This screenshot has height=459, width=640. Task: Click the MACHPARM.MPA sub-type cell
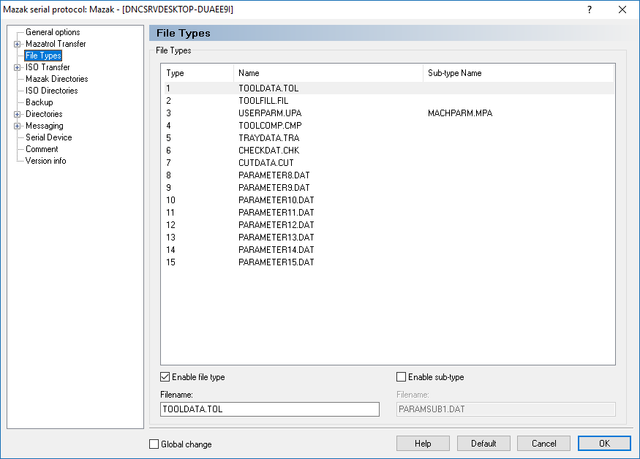pos(460,113)
